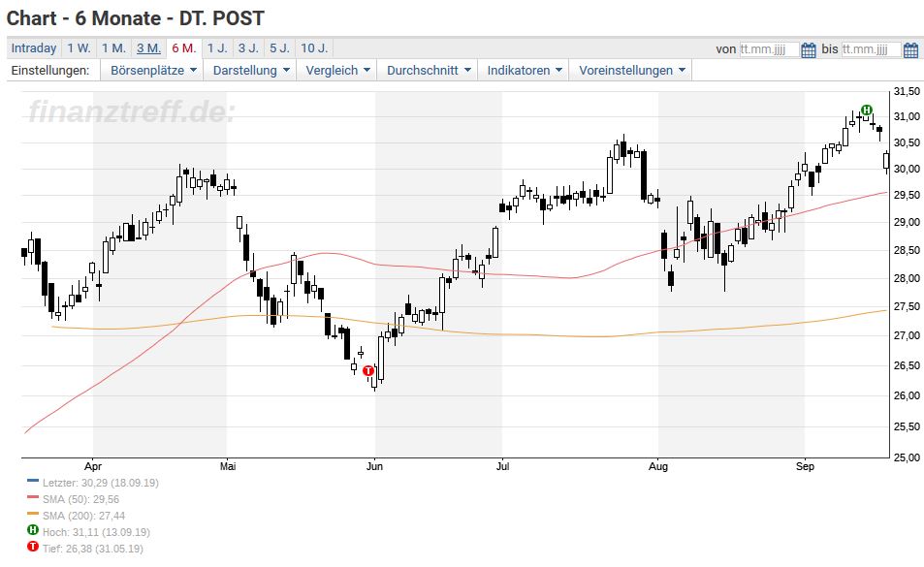Click the chart title 'Chart - 6 Monate - DT. POST'

click(136, 18)
